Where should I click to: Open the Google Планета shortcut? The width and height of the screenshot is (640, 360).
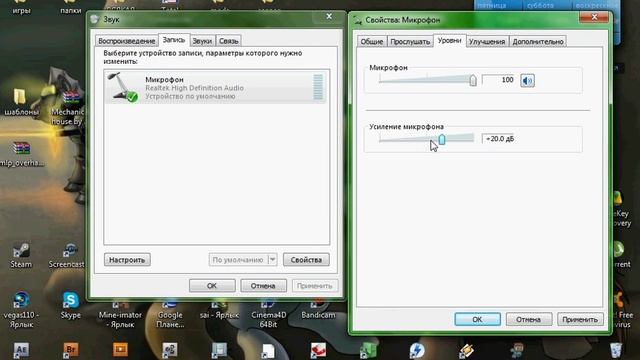(x=169, y=304)
